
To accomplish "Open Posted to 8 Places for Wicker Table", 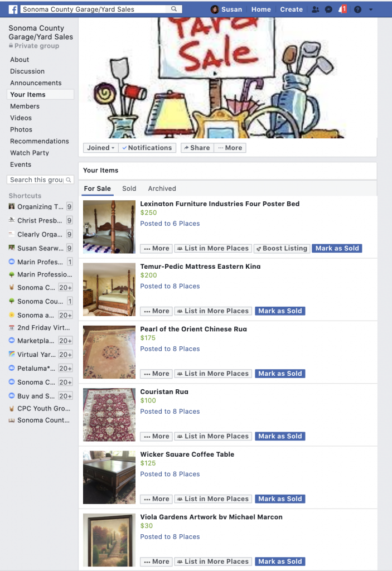I will [x=170, y=474].
